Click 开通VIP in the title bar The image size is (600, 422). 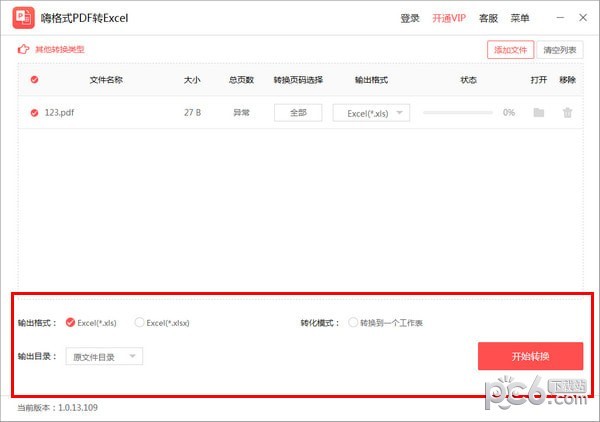[x=449, y=18]
